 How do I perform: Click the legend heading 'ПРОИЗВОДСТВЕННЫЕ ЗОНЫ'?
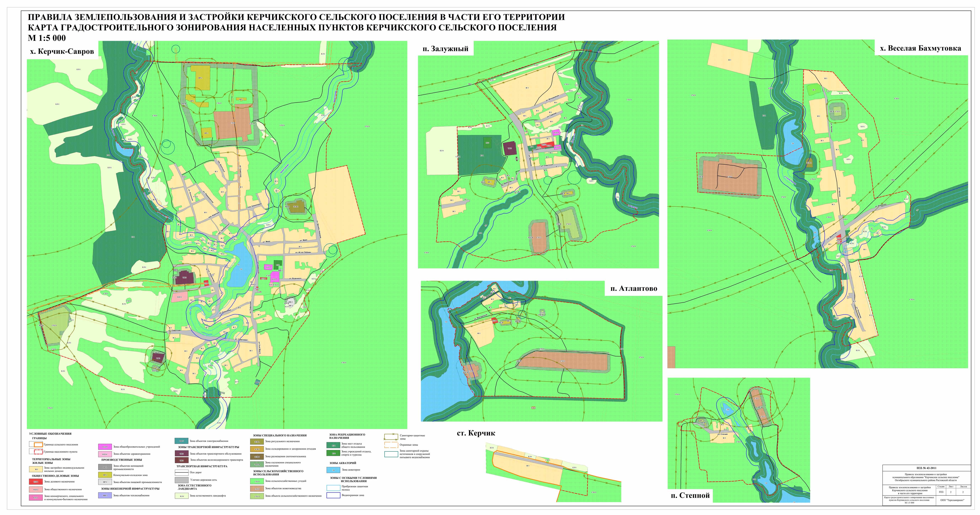coord(122,460)
